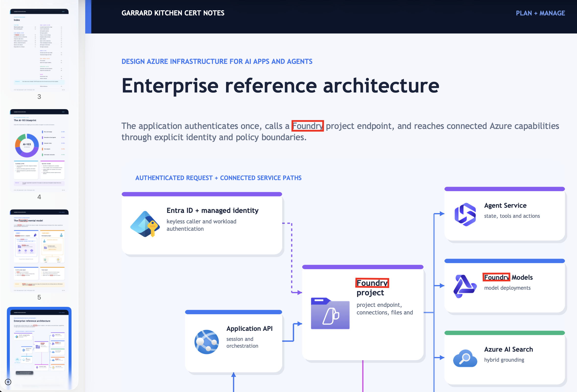Click the "GARRARD KITCHEN CERT NOTES" header text
Image resolution: width=577 pixels, height=392 pixels.
pos(173,13)
